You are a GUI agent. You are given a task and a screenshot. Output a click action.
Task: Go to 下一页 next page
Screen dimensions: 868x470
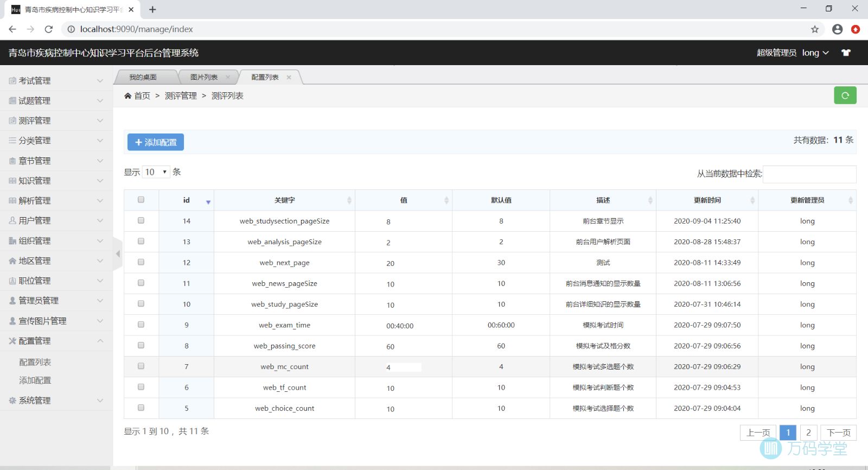click(x=838, y=433)
